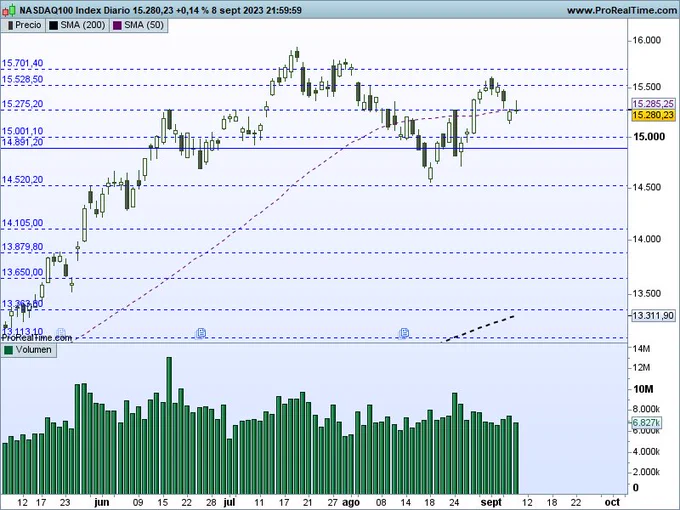Click the SMA (50) legend button
Image resolution: width=680 pixels, height=510 pixels.
point(139,25)
